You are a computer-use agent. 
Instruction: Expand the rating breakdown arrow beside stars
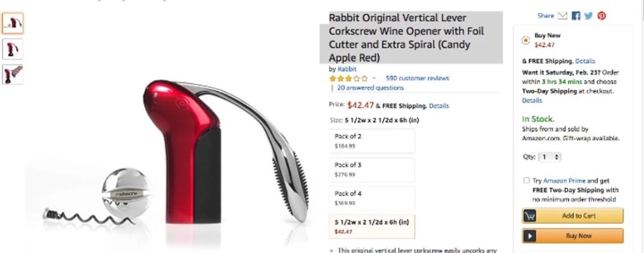(x=374, y=78)
